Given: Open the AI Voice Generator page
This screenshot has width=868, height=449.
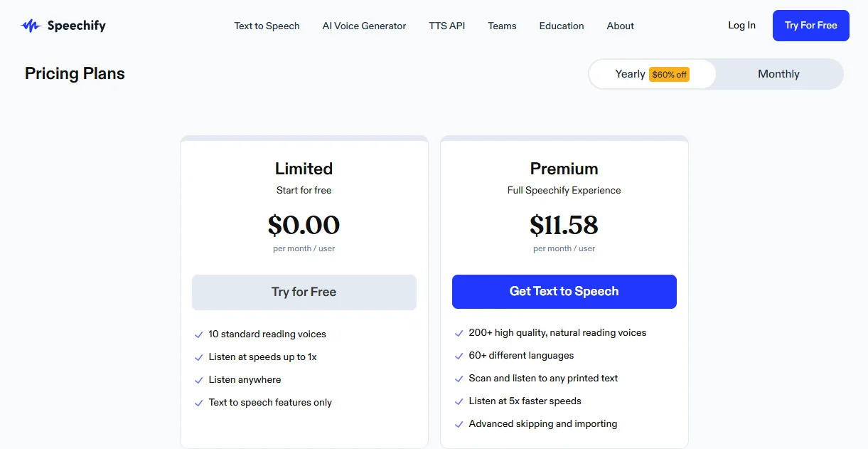Looking at the screenshot, I should (364, 26).
